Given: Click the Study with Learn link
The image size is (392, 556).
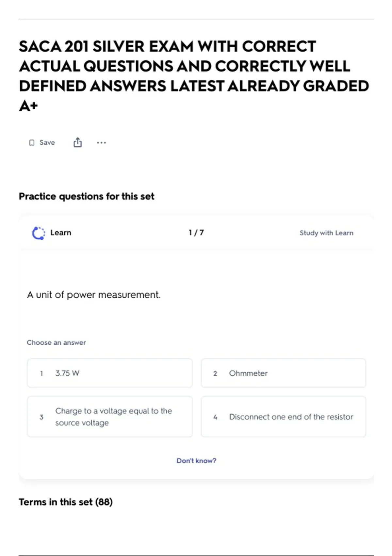Looking at the screenshot, I should (x=326, y=233).
